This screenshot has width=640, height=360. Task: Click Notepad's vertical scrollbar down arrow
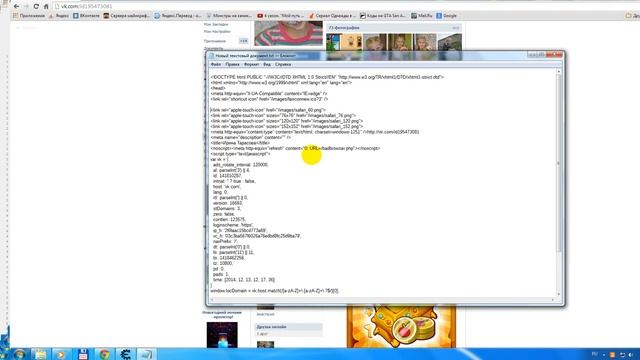click(559, 294)
